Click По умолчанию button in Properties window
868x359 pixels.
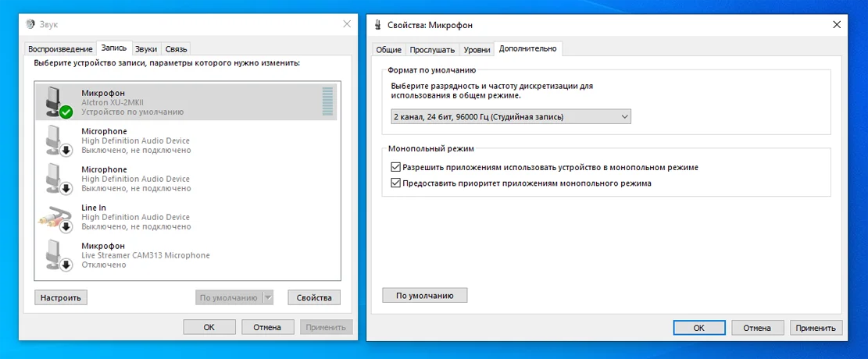[425, 295]
